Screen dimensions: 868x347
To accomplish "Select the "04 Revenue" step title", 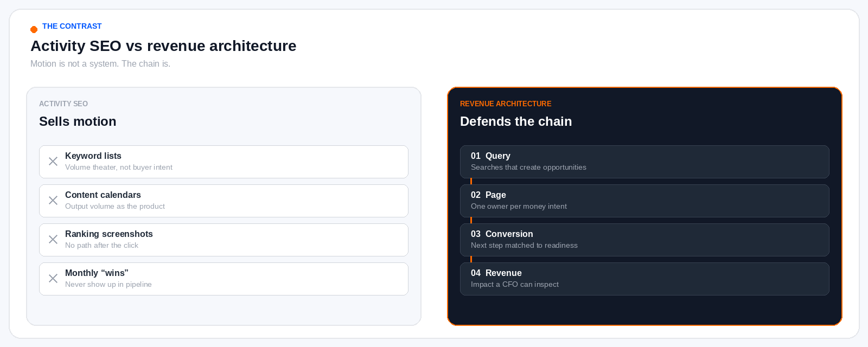I will (x=496, y=273).
